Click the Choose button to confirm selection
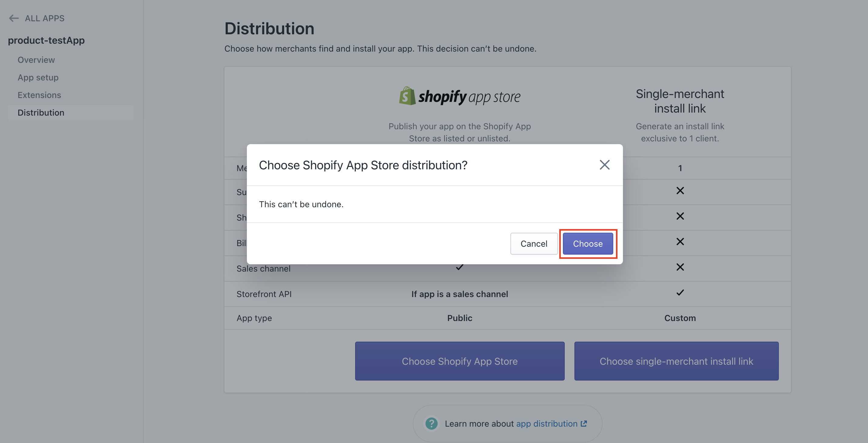Viewport: 868px width, 443px height. tap(587, 243)
